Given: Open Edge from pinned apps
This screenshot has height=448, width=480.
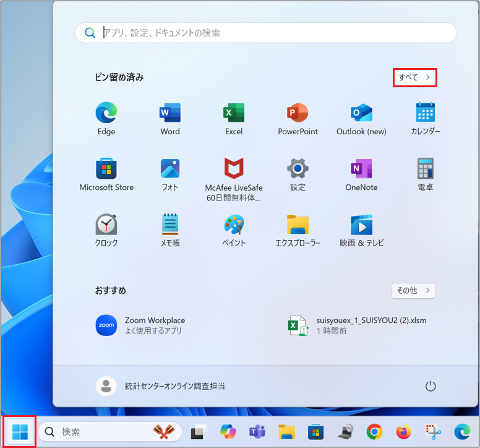Looking at the screenshot, I should pos(106,119).
